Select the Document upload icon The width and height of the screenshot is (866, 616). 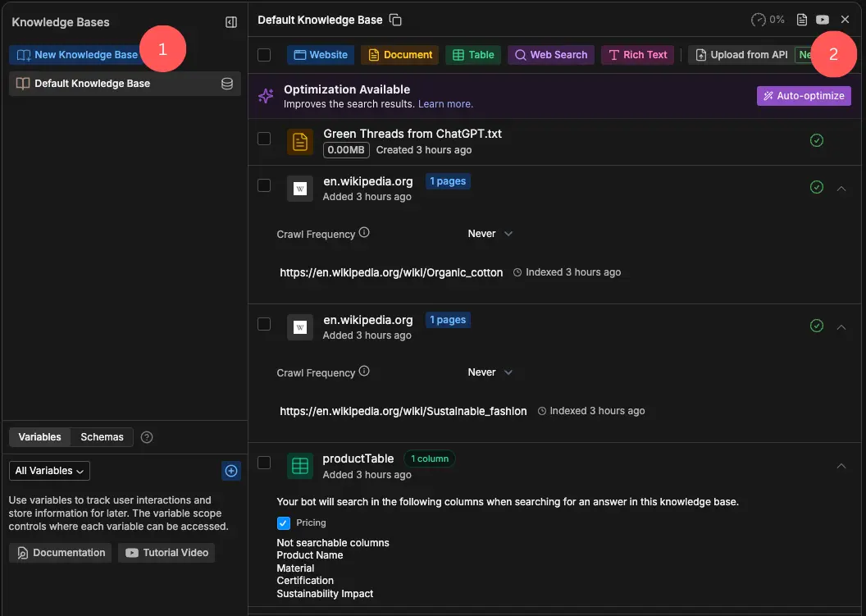click(374, 54)
